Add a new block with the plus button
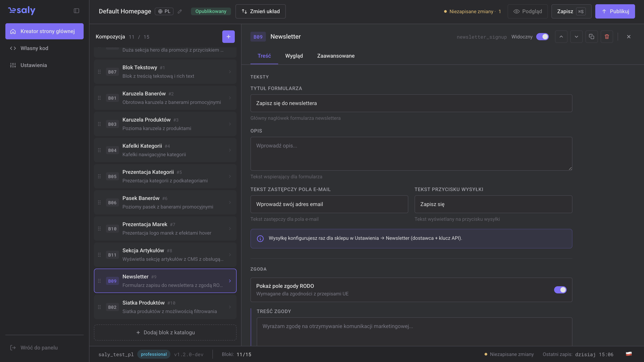The image size is (644, 362). pyautogui.click(x=228, y=37)
